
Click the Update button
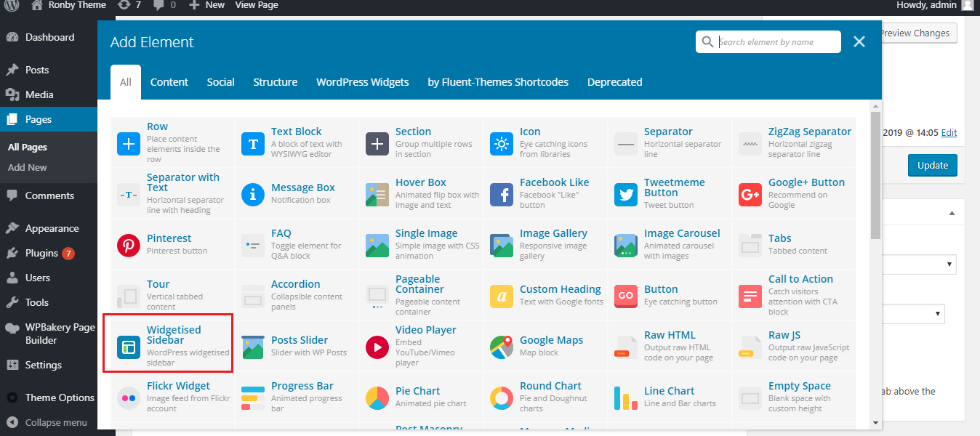pyautogui.click(x=932, y=165)
